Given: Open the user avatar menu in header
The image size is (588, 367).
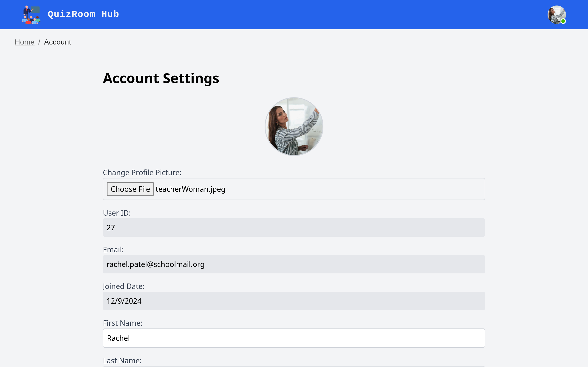Looking at the screenshot, I should point(556,14).
